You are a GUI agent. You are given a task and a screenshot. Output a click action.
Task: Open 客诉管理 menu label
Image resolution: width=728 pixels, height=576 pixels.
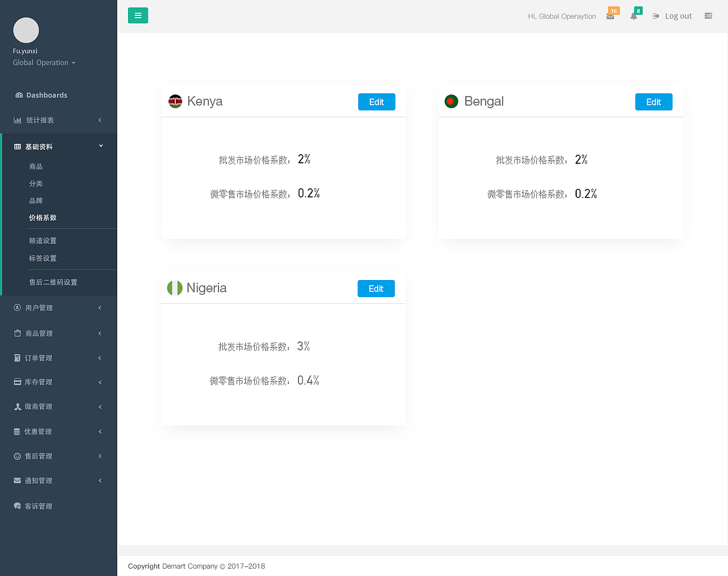click(x=38, y=506)
